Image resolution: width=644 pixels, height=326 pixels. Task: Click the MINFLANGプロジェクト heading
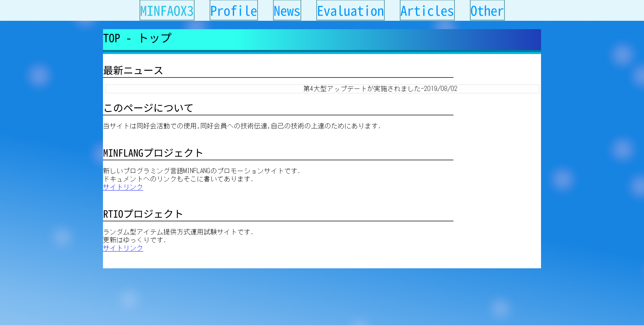tap(153, 153)
